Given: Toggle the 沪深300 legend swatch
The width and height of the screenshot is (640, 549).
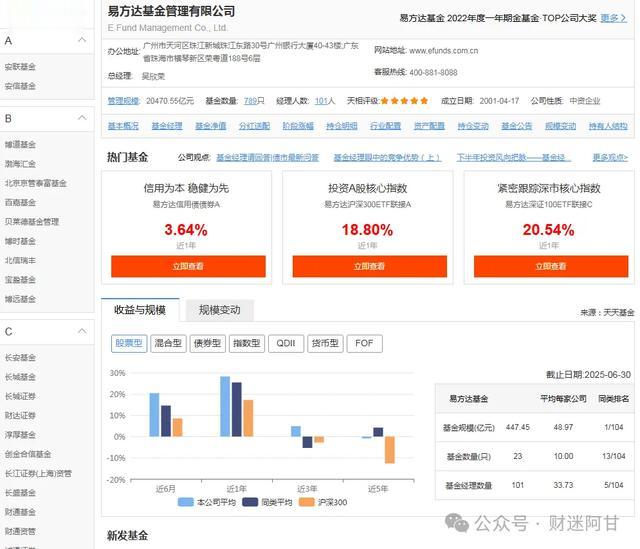Looking at the screenshot, I should (307, 502).
